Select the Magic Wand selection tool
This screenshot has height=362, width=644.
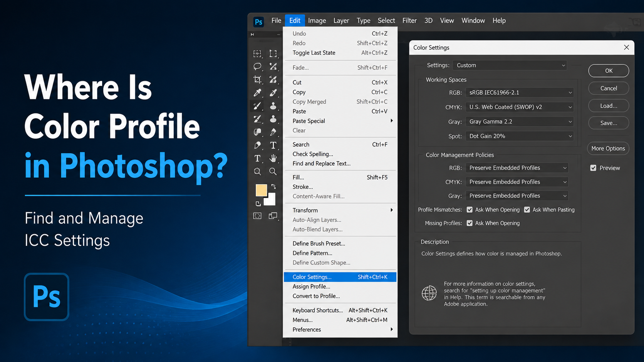click(273, 67)
